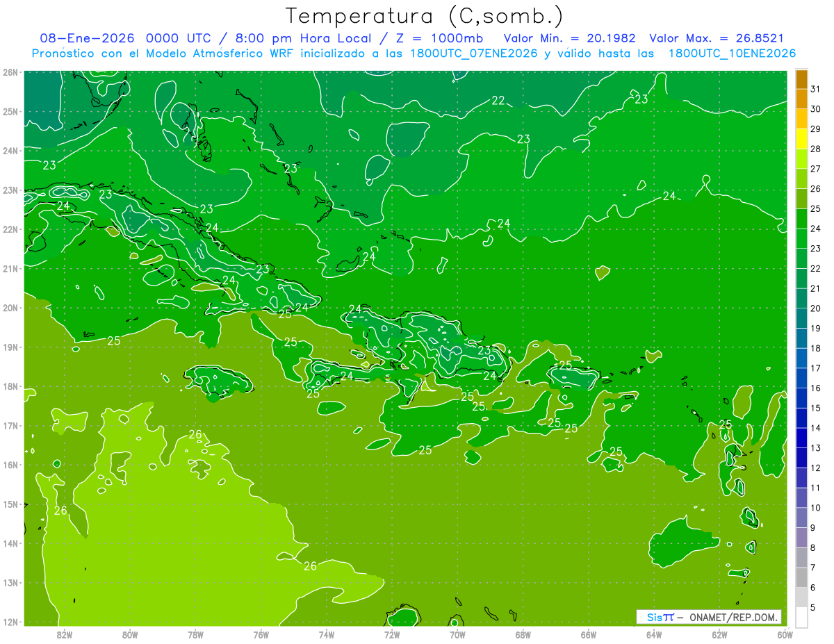Click the 62W longitude axis label
This screenshot has height=644, width=834.
coord(719,634)
